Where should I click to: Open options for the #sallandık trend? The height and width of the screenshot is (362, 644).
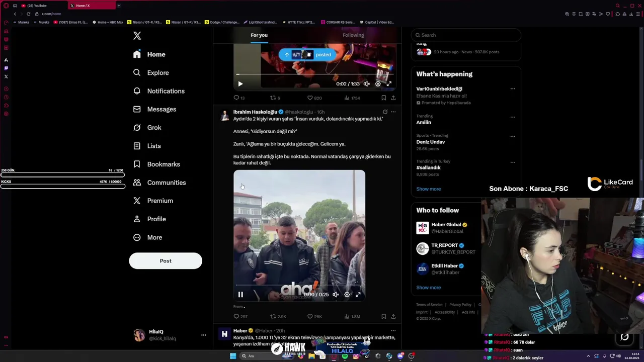(513, 162)
